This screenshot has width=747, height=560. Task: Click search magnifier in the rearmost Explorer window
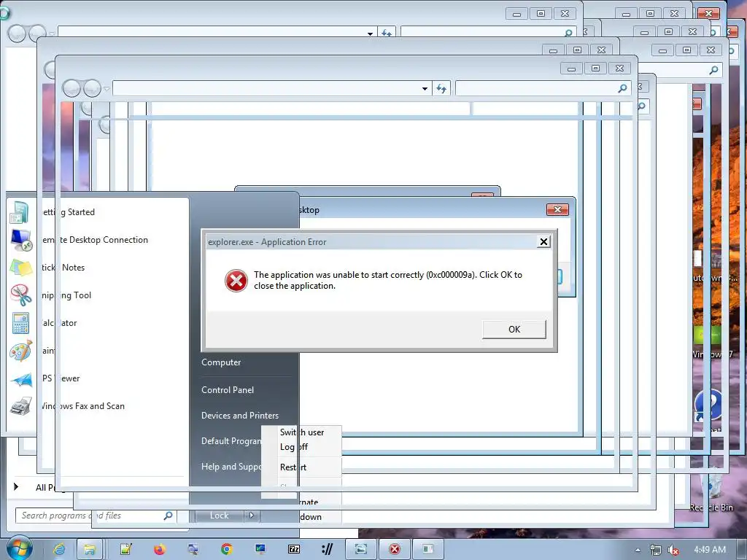[568, 33]
